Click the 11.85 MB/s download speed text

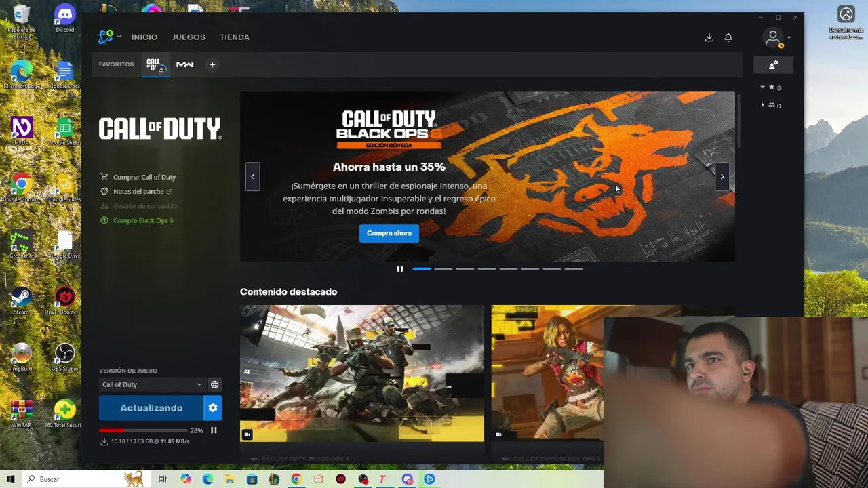click(x=175, y=441)
